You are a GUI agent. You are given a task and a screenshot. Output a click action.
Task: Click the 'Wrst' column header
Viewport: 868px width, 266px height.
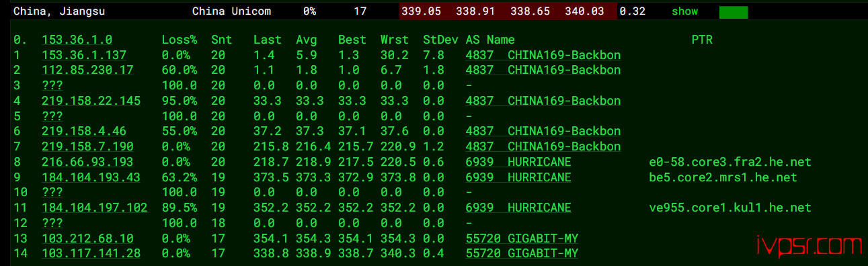click(x=395, y=40)
